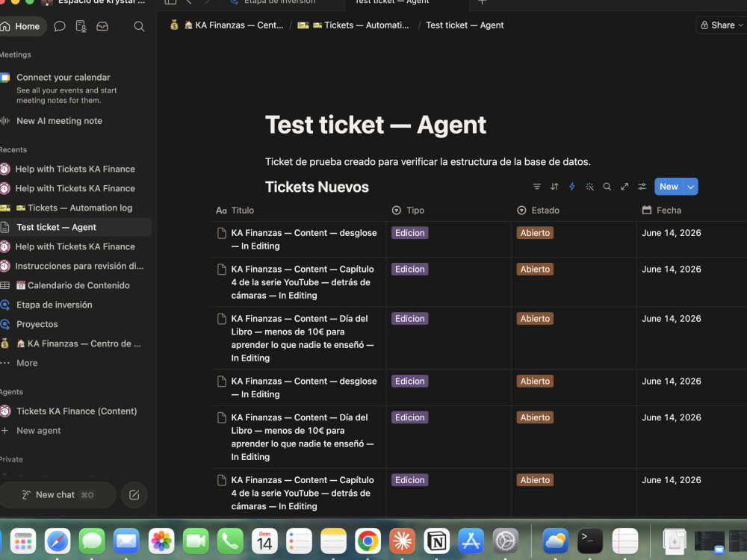Start a New chat at sidebar bottom
Screen dimensions: 747x560
coord(58,495)
